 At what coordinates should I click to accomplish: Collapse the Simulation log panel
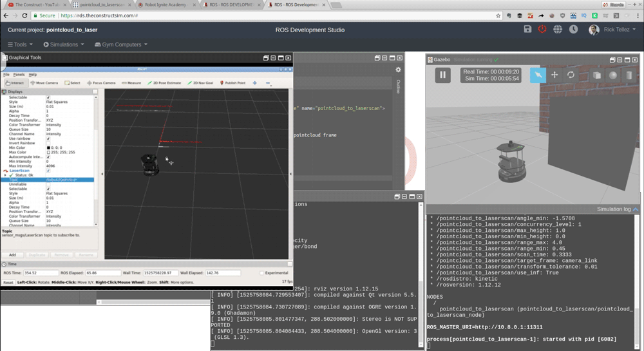(636, 209)
